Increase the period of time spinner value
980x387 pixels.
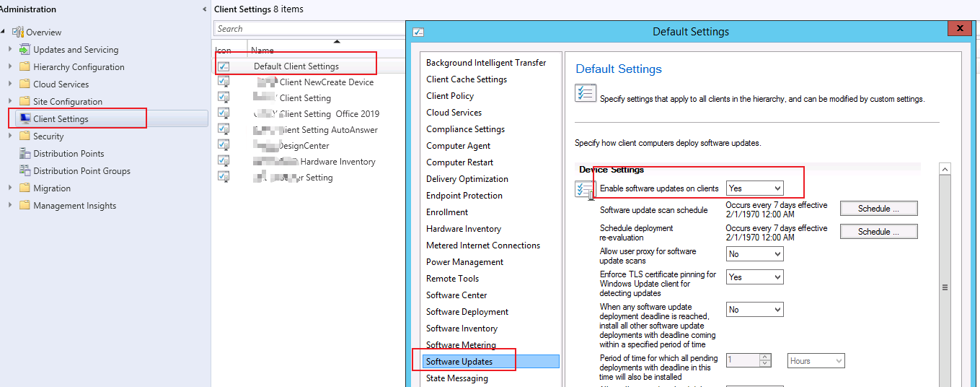click(765, 357)
